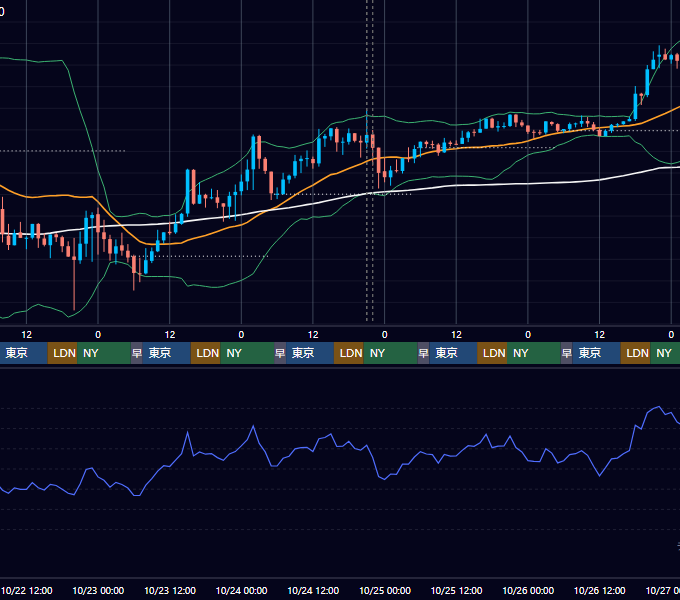The width and height of the screenshot is (680, 600).
Task: Select the LDN session block on 10/24
Action: pos(349,353)
